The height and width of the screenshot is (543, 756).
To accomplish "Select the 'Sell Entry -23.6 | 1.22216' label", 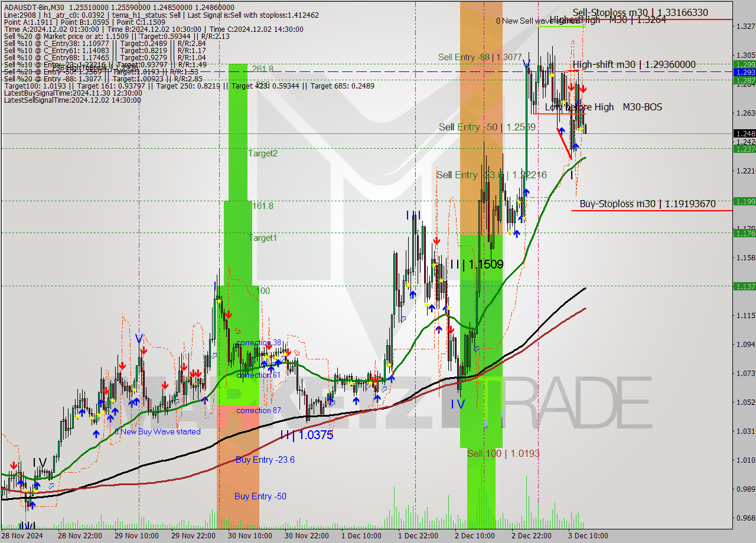I will pos(491,175).
